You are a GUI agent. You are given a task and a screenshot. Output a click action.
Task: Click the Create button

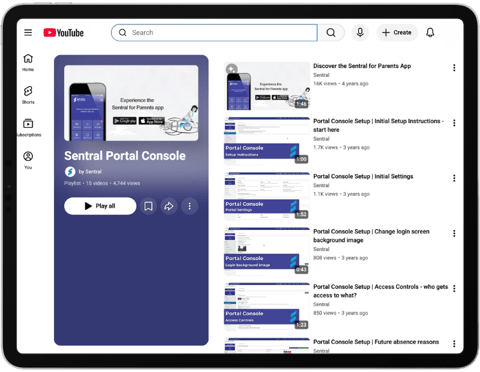397,33
